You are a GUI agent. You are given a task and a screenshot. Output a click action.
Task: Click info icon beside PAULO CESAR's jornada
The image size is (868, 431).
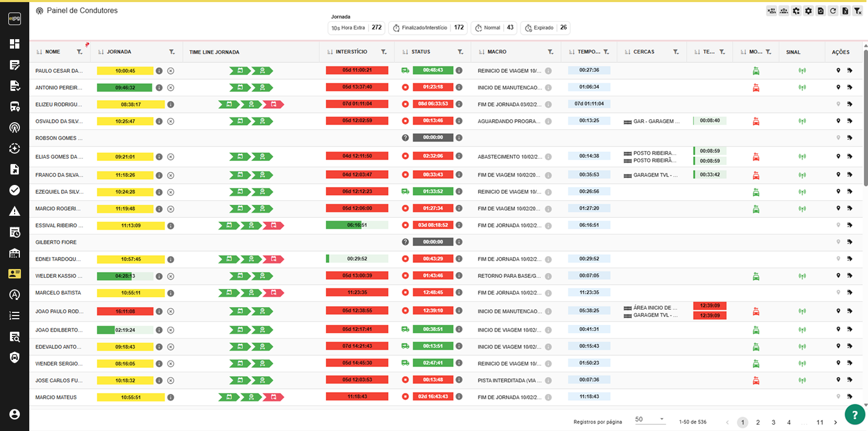[159, 71]
